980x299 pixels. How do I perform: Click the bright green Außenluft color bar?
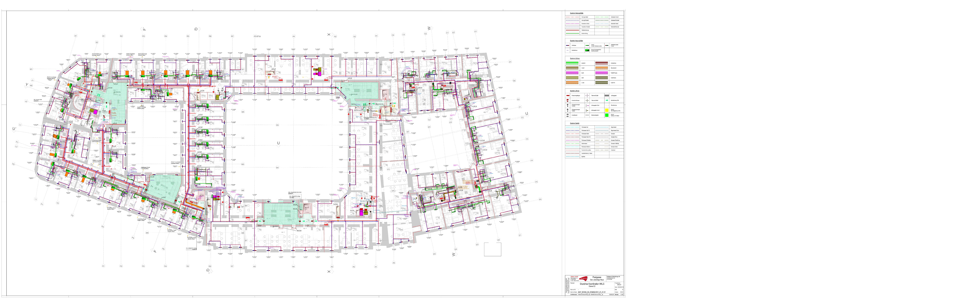coord(572,62)
